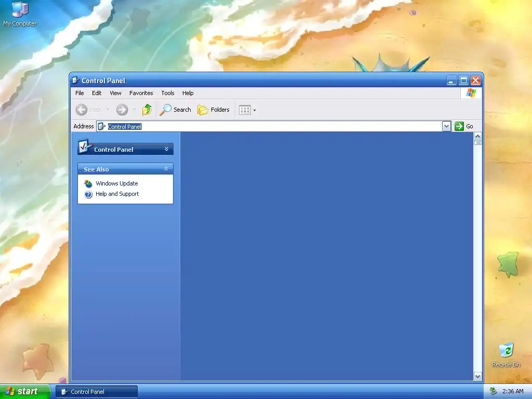Minimize the Control Panel window
532x399 pixels.
point(451,81)
